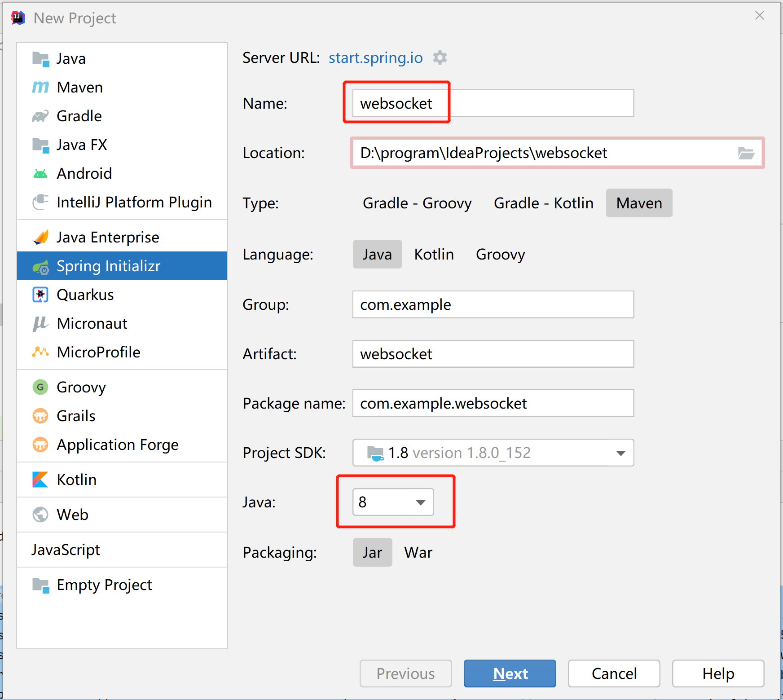Click the Gradle elephant icon
Image resolution: width=783 pixels, height=700 pixels.
point(40,116)
